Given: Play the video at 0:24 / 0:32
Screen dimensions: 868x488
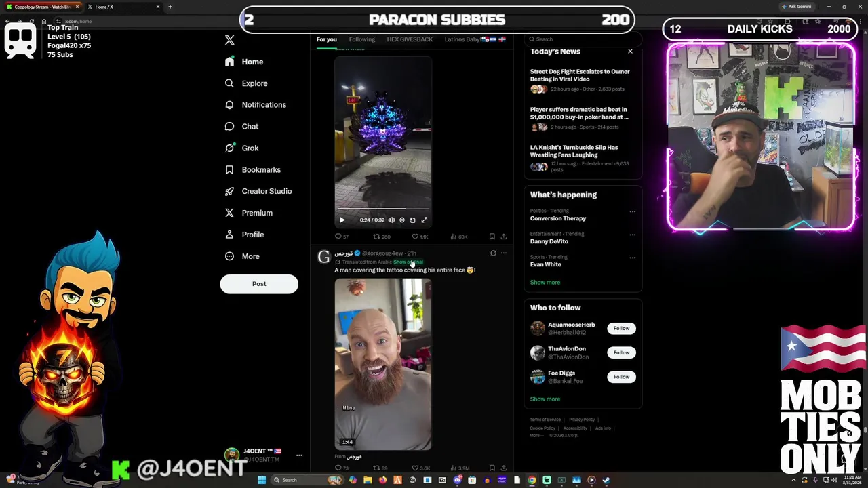Looking at the screenshot, I should coord(342,220).
